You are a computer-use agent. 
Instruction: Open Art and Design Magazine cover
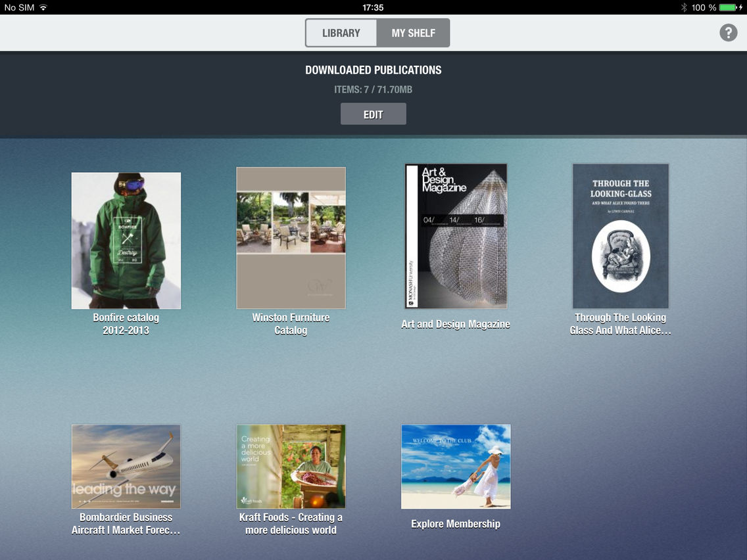pos(456,236)
